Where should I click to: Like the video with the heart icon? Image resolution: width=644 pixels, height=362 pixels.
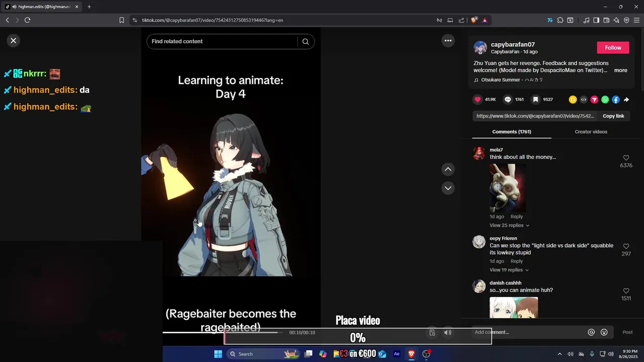tap(478, 100)
